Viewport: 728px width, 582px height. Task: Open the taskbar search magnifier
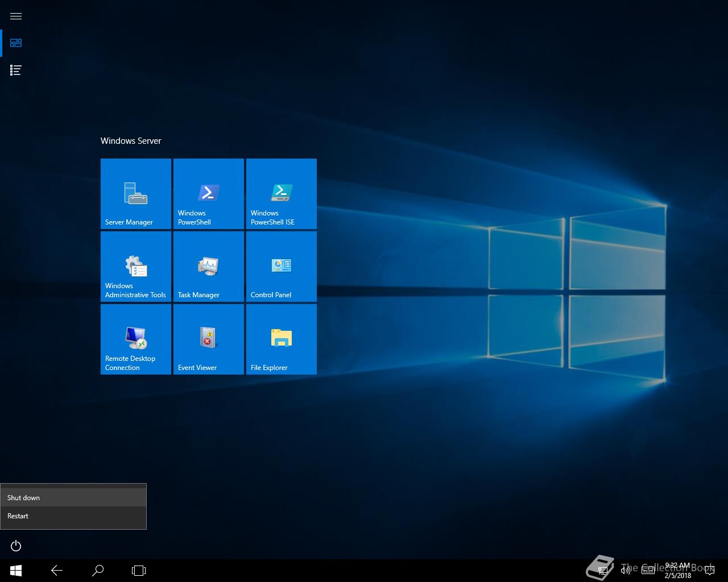(98, 571)
